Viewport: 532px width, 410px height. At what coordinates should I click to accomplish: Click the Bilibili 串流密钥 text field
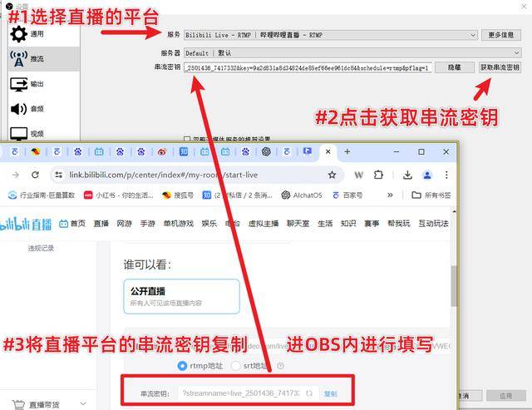pos(241,393)
